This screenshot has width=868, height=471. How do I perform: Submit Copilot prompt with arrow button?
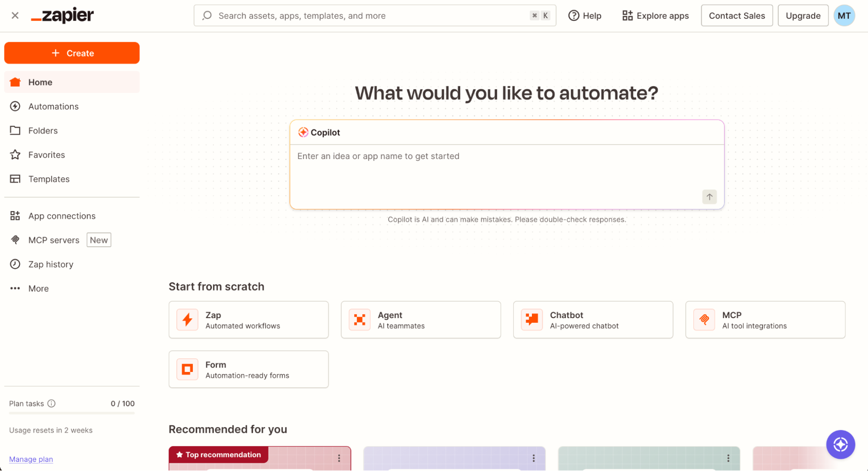710,197
